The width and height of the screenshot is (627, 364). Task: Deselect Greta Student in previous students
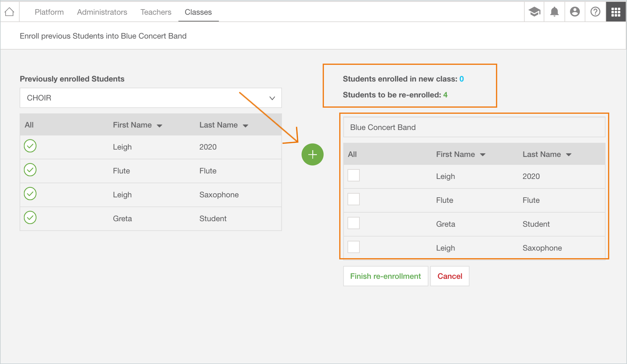30,217
